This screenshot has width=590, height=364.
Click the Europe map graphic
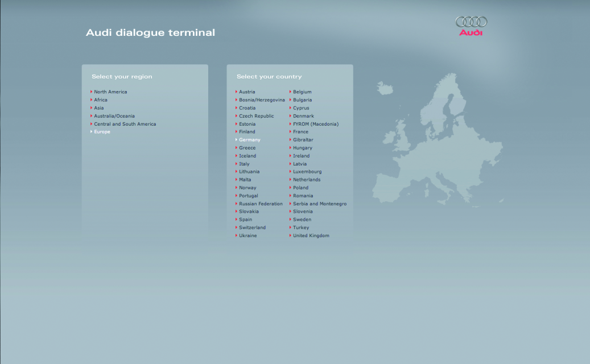coord(438,139)
